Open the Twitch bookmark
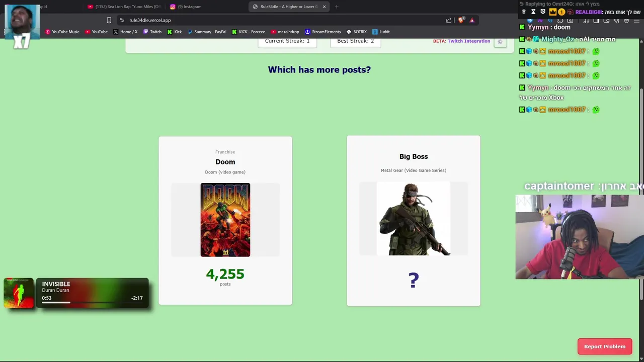This screenshot has height=362, width=644. click(x=152, y=32)
